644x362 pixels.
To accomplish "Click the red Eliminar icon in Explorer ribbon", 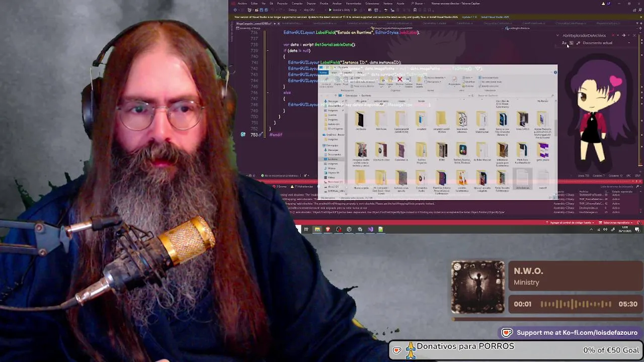I will click(x=399, y=79).
